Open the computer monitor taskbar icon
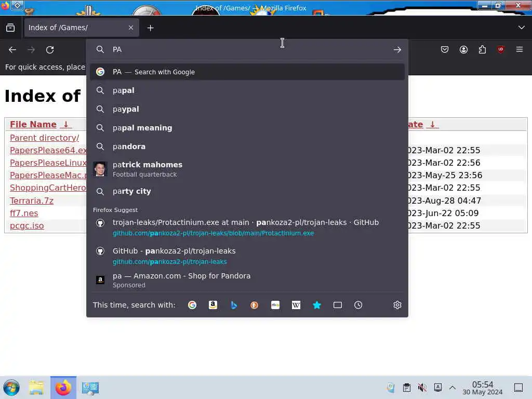The image size is (532, 399). point(90,388)
